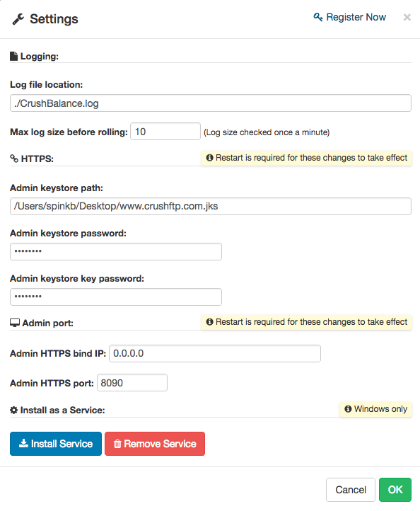The image size is (420, 511).
Task: Select the Admin HTTPS port field
Action: click(132, 383)
